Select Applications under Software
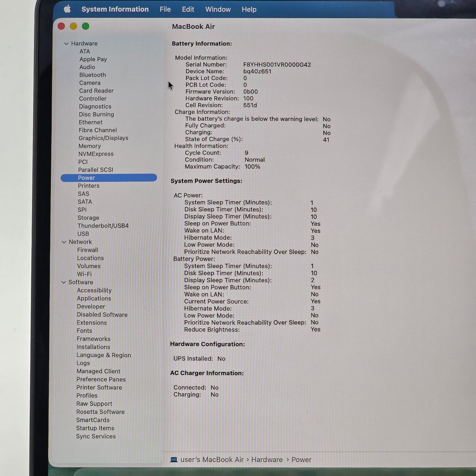This screenshot has height=476, width=476. 94,298
